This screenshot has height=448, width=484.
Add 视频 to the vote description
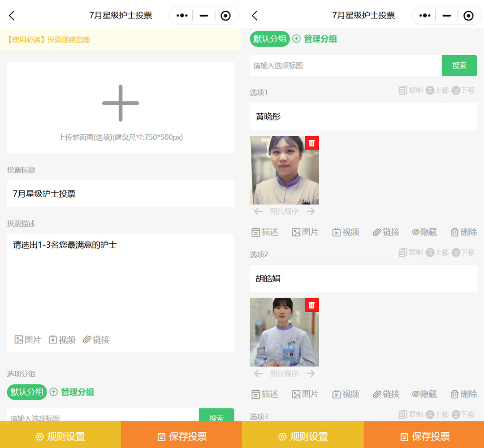(62, 340)
